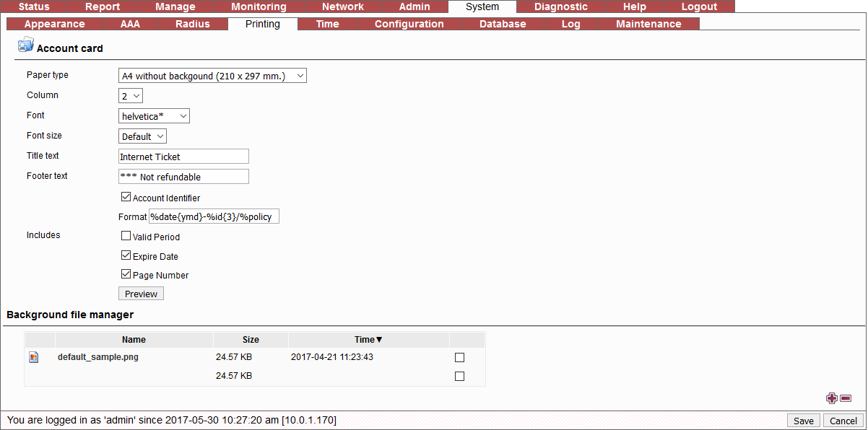Open the Font dropdown showing helvetica*
Viewport: 868px width, 430px height.
point(154,115)
